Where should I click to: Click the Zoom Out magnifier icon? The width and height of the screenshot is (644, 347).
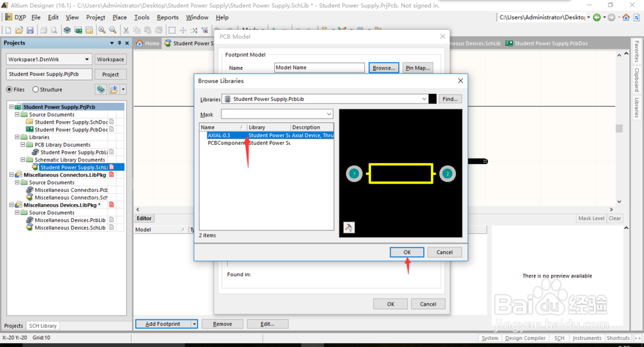(113, 30)
